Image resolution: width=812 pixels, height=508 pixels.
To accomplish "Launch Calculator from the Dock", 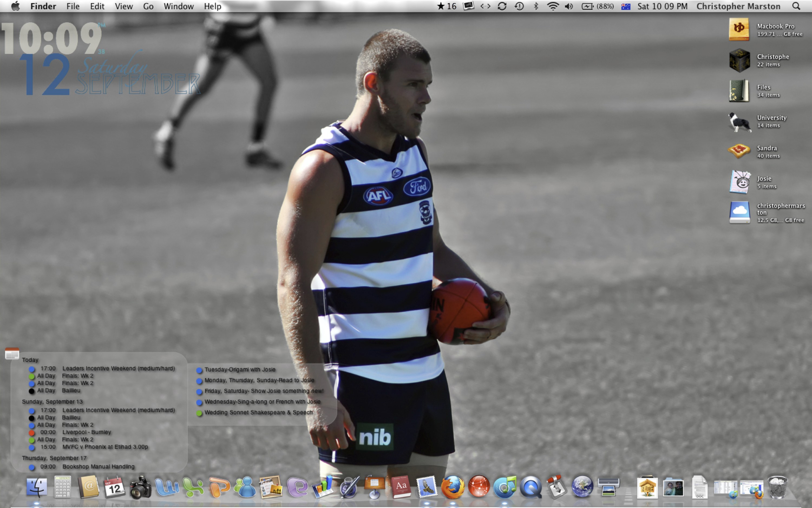I will pos(63,487).
